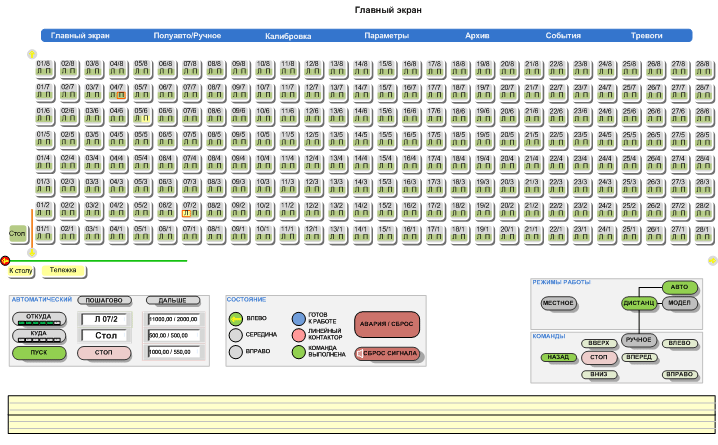Select the МОДЕЛ mode option
The width and height of the screenshot is (718, 445).
(x=679, y=302)
